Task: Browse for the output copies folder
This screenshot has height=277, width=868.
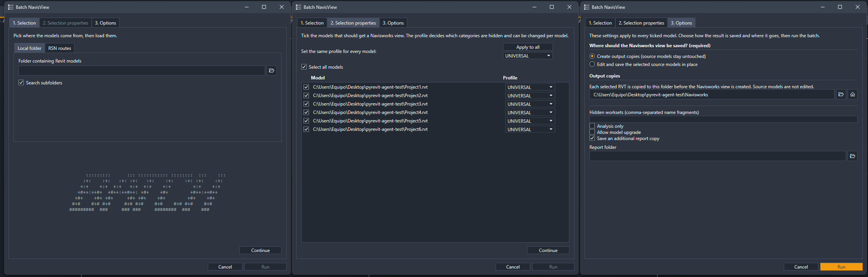Action: [x=841, y=94]
